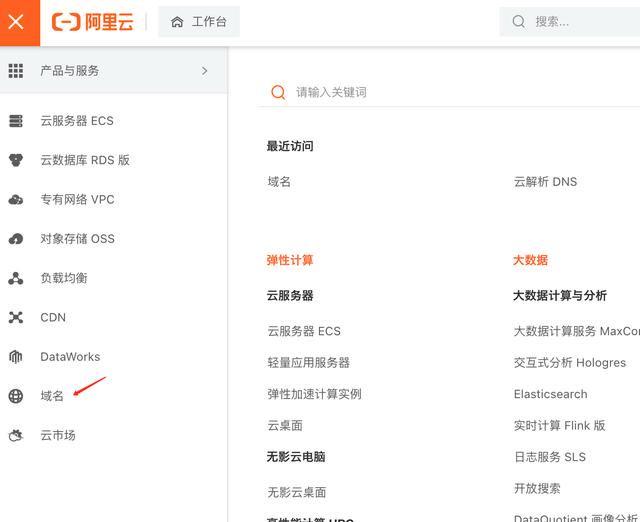Image resolution: width=640 pixels, height=522 pixels.
Task: Open 无影云桌面 link
Action: pyautogui.click(x=297, y=492)
